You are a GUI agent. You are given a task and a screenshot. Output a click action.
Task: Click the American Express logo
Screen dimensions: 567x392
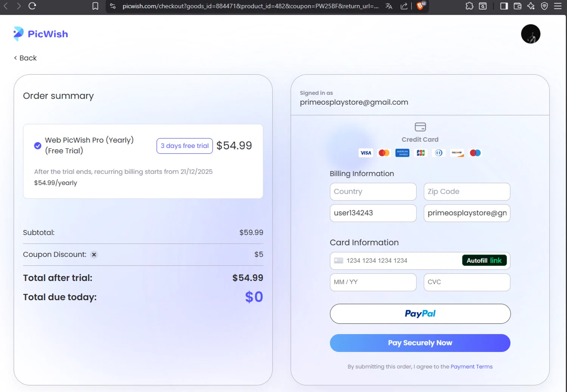click(x=402, y=153)
